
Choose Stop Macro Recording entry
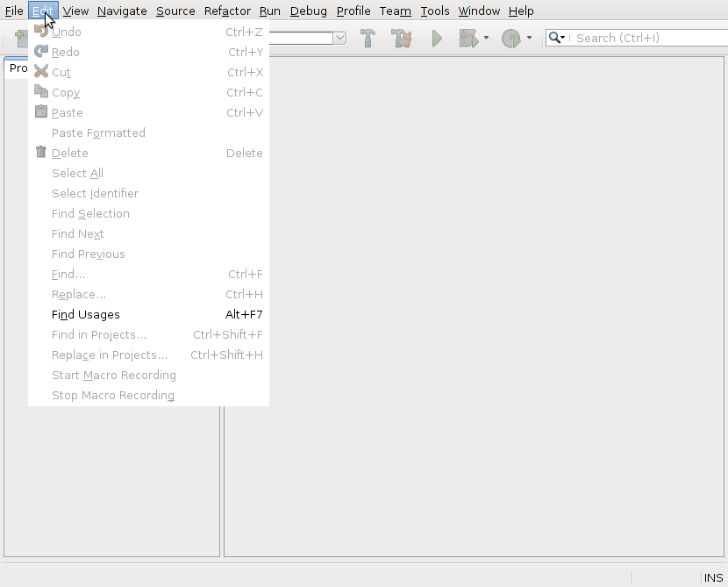click(x=148, y=395)
